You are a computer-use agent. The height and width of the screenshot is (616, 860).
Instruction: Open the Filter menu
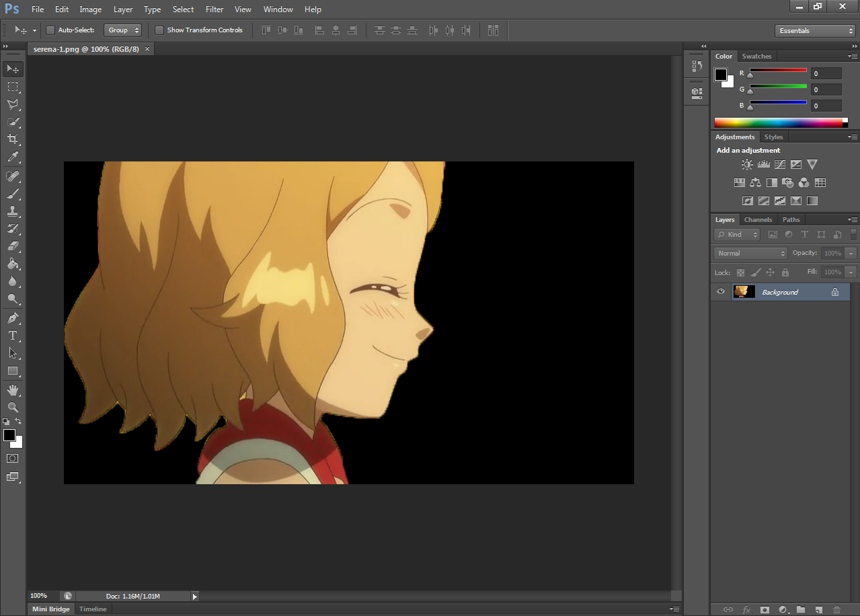[214, 9]
